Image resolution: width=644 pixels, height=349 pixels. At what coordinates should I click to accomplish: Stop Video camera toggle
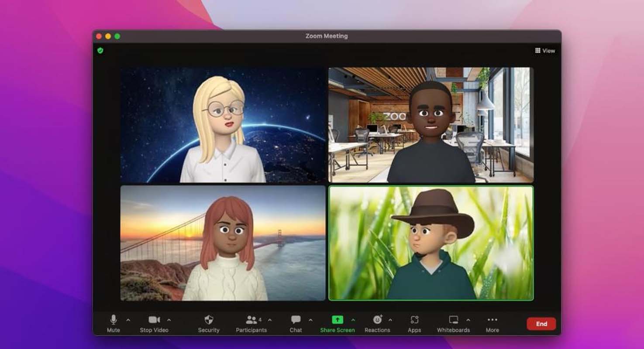coord(154,323)
